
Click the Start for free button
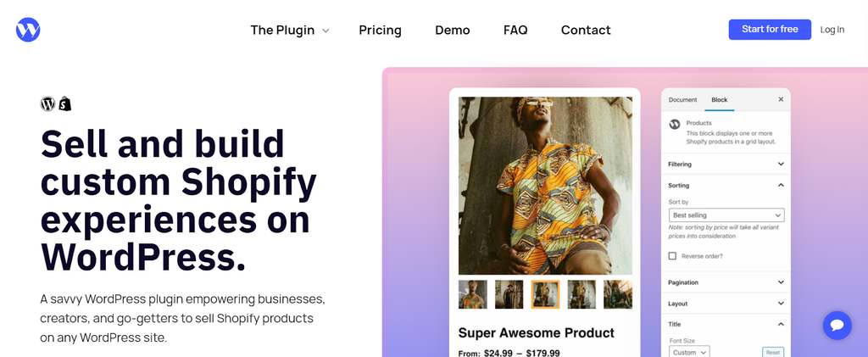point(770,30)
